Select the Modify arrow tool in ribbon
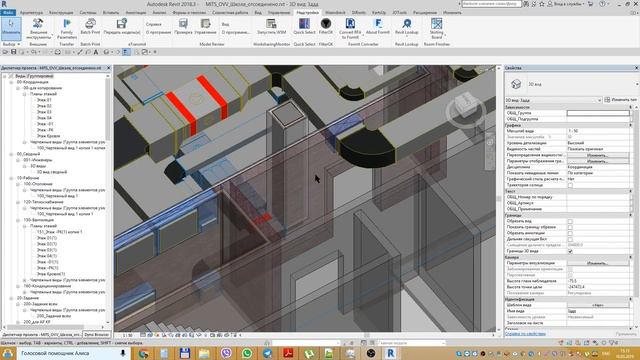 11,28
